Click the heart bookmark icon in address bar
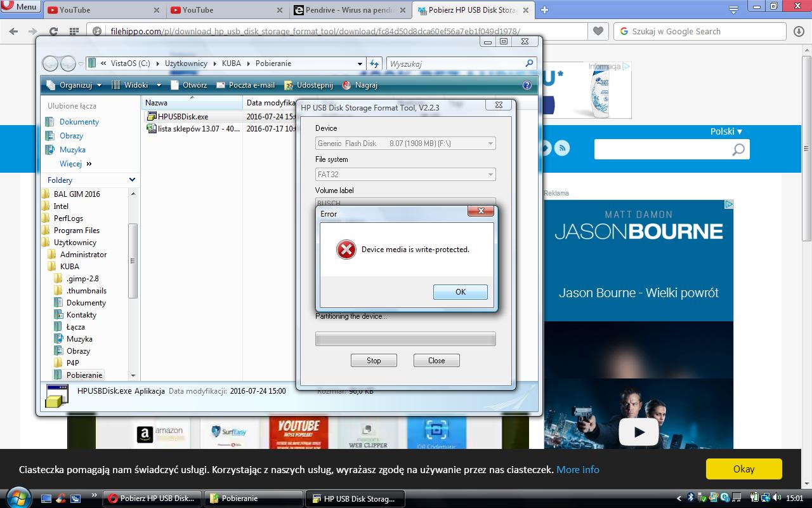Image resolution: width=812 pixels, height=508 pixels. 598,31
